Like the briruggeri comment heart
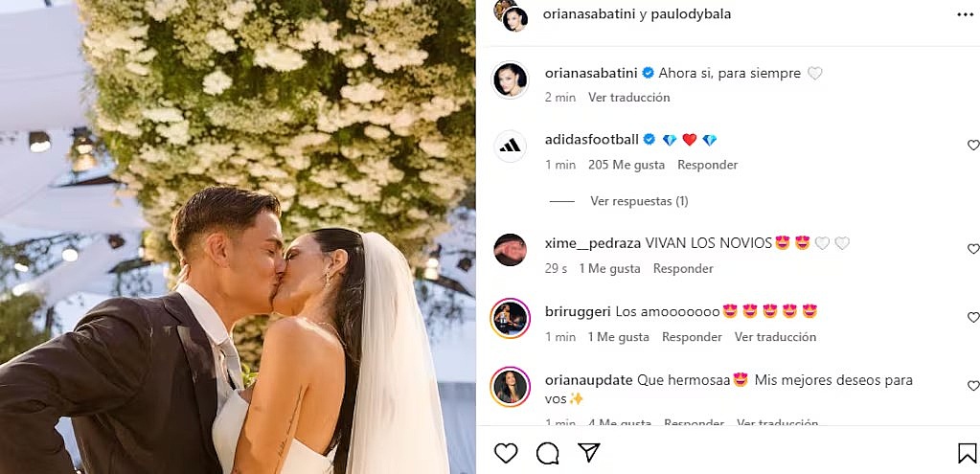This screenshot has height=474, width=980. point(973,317)
